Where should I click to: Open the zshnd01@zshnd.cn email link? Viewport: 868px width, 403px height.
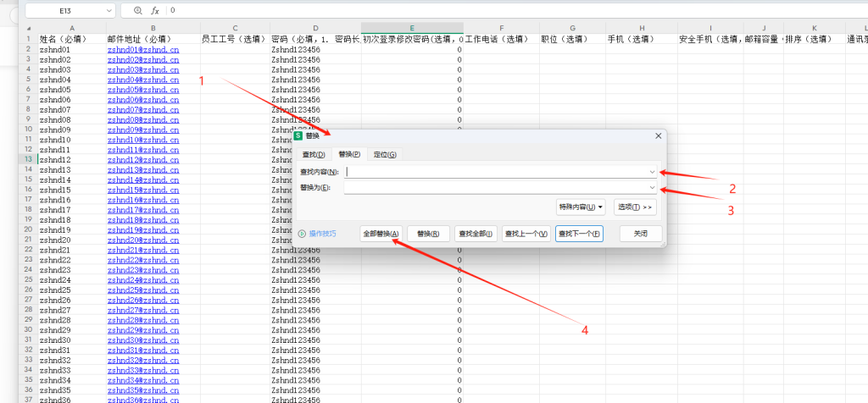click(143, 49)
